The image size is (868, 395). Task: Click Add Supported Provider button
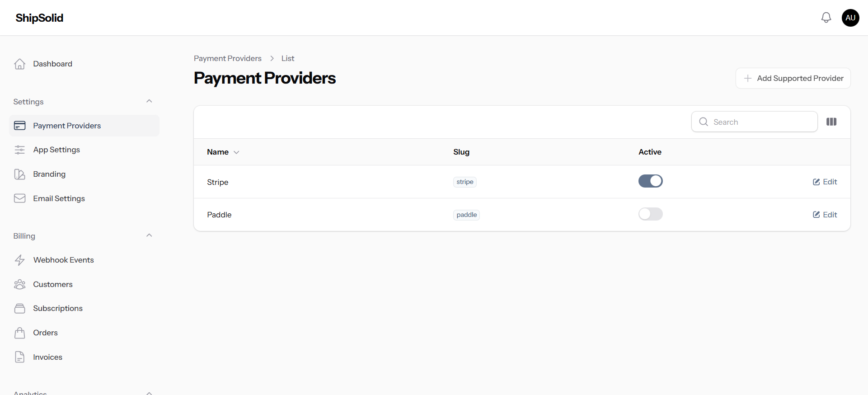tap(793, 78)
